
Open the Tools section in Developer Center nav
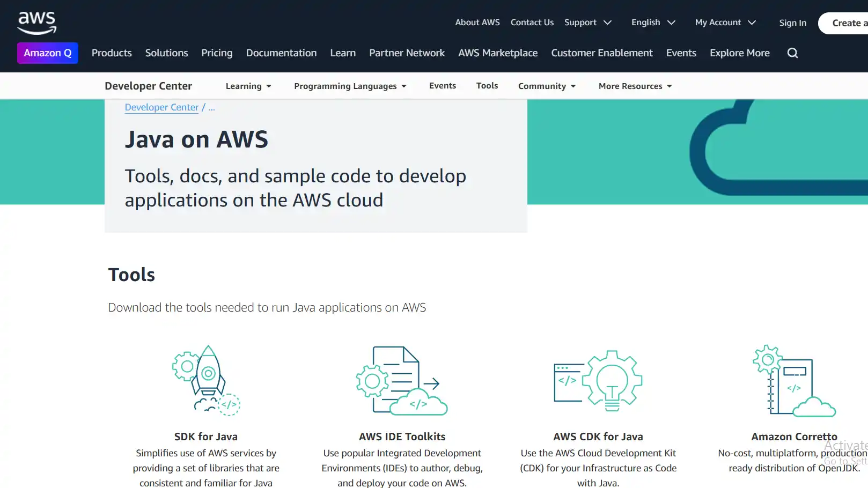(487, 86)
